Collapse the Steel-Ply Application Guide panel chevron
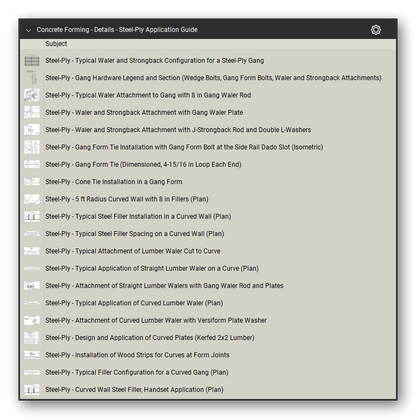Viewport: 416px width, 419px height. 28,30
